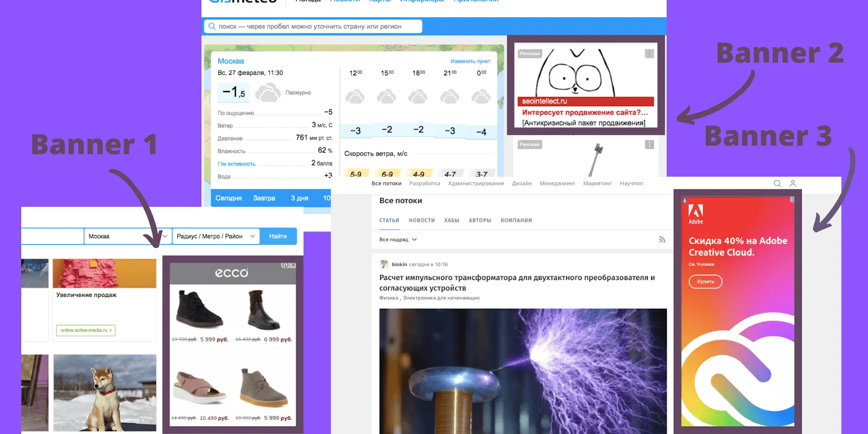Screen dimensions: 868x434
Task: Switch to the Сегодня forecast tab
Action: coord(228,198)
